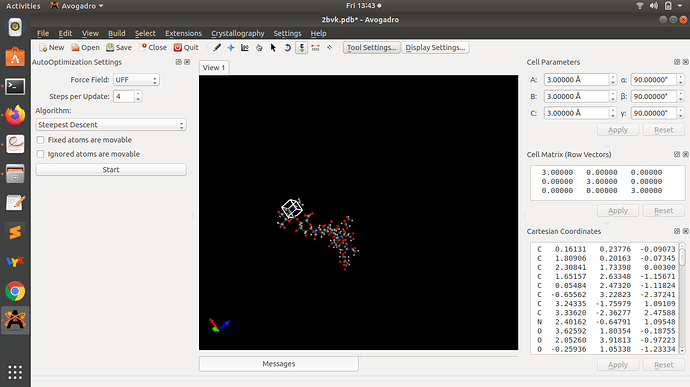Close the AutoOptimization Settings panel
The width and height of the screenshot is (690, 387).
(187, 62)
